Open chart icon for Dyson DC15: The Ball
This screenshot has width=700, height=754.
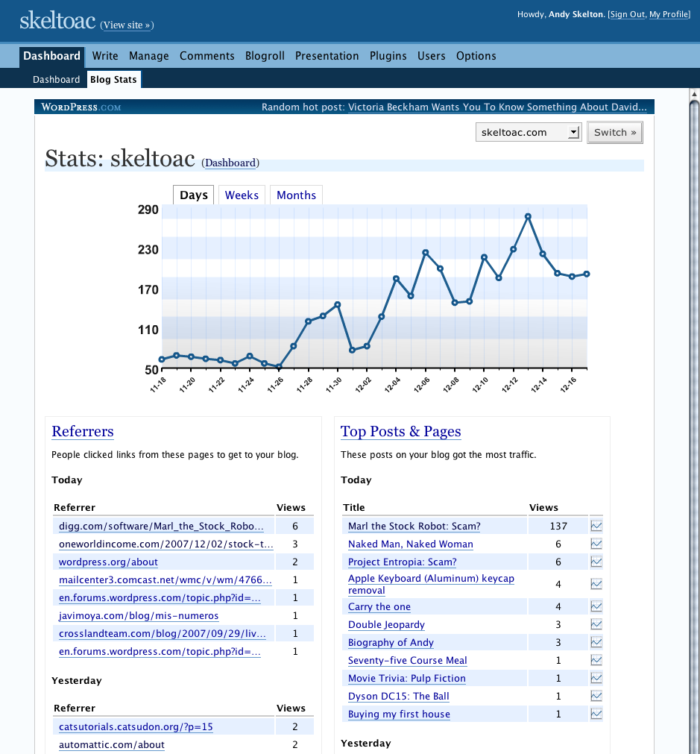[596, 696]
